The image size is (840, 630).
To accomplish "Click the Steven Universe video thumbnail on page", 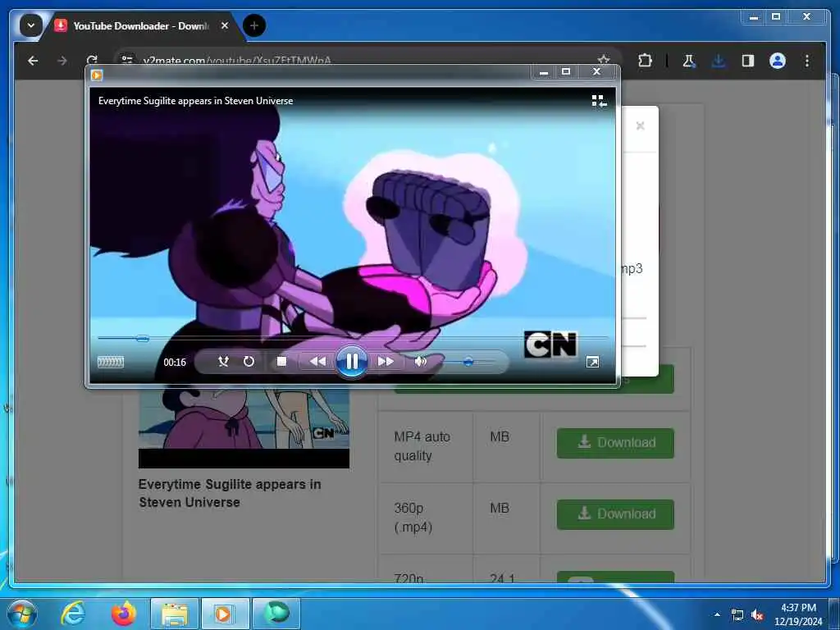I will 244,428.
